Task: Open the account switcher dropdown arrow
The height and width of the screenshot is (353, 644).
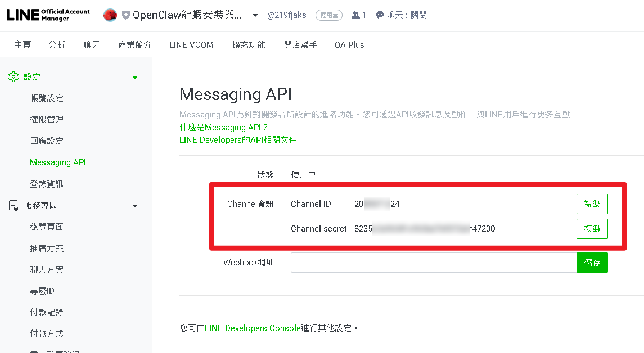Action: coord(255,15)
